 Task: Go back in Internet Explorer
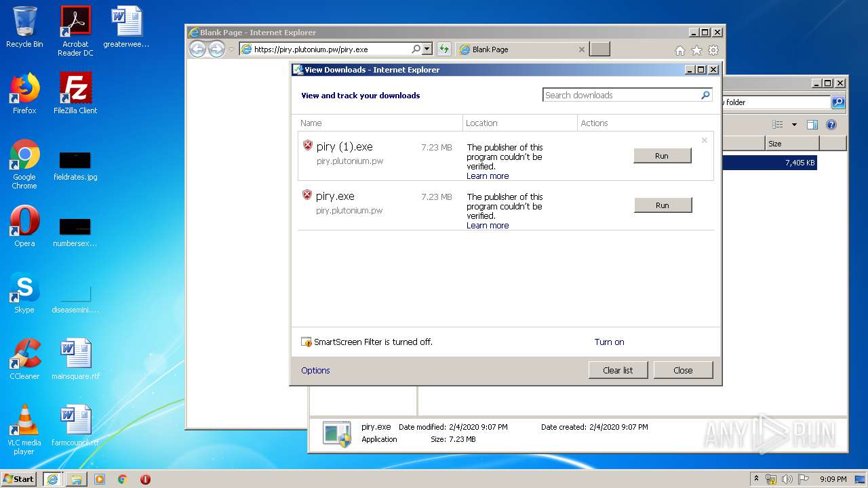click(x=197, y=49)
